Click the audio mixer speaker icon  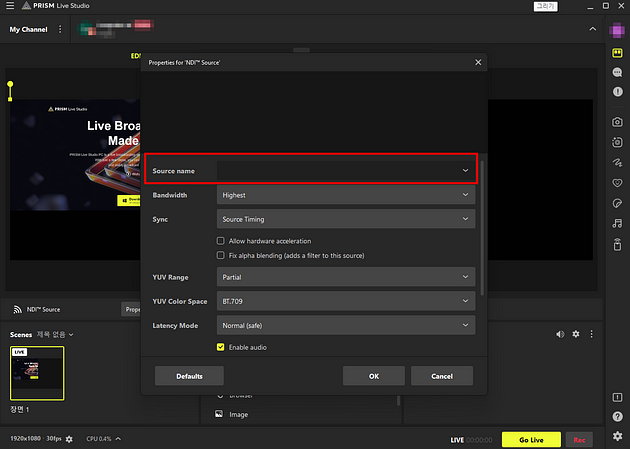(x=560, y=334)
